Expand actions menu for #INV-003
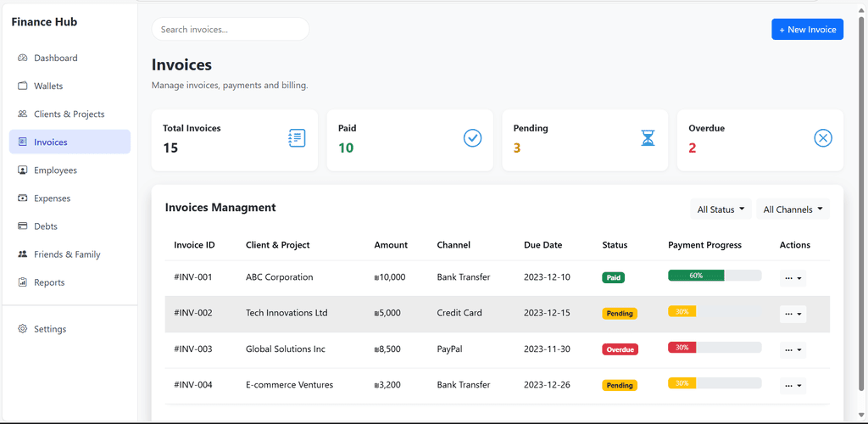Viewport: 868px width, 424px height. [x=793, y=350]
